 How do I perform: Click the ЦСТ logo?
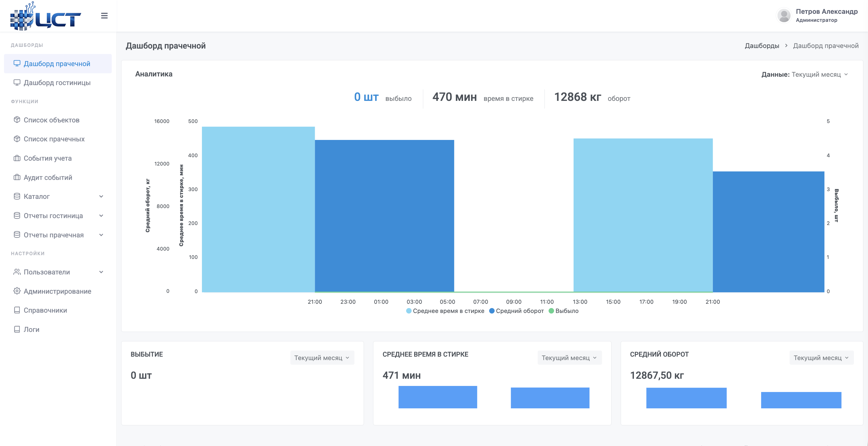click(45, 16)
